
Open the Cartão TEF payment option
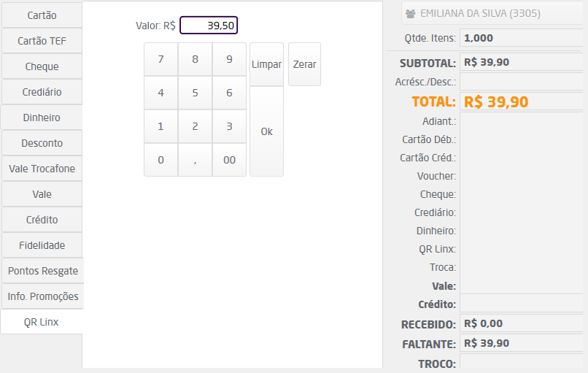(42, 41)
